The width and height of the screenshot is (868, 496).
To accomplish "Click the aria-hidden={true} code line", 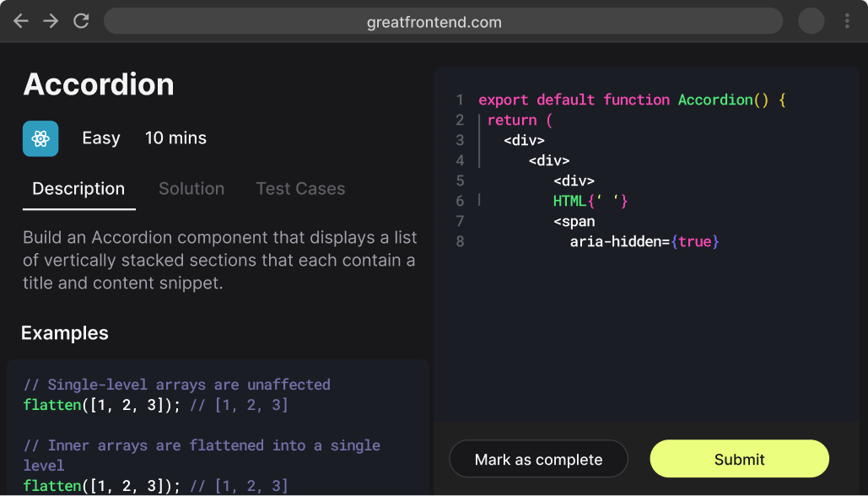I will pyautogui.click(x=644, y=241).
